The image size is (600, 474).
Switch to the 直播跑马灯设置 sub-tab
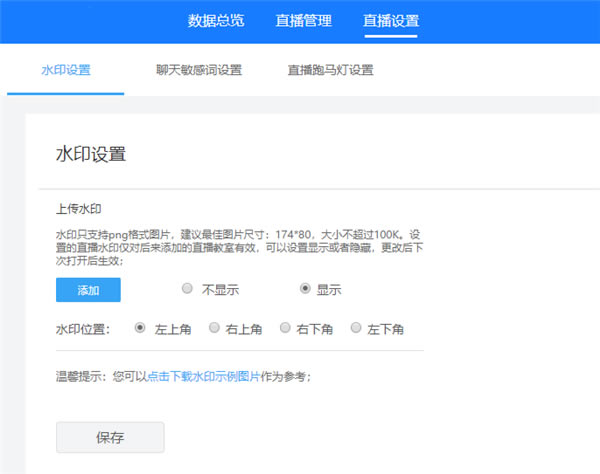[330, 70]
